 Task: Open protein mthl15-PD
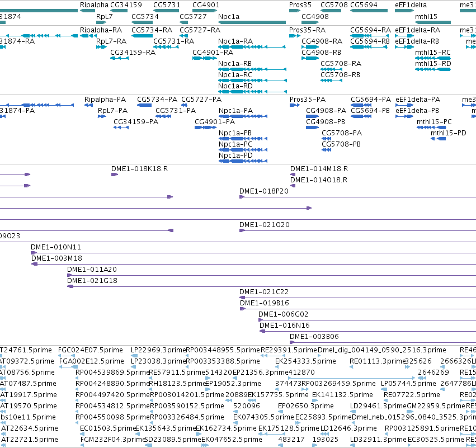(449, 133)
